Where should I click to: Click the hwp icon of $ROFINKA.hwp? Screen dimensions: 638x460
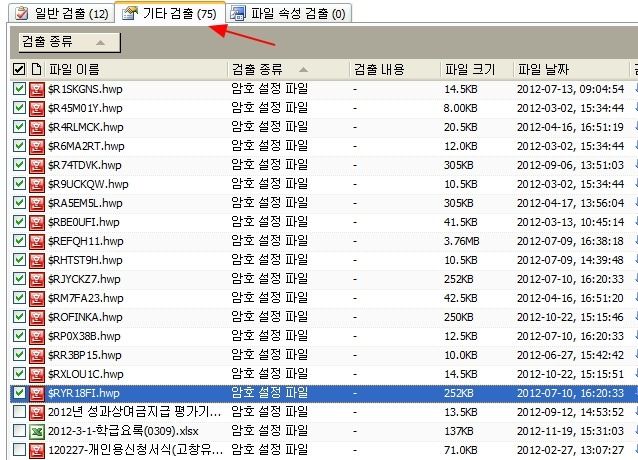tap(37, 317)
